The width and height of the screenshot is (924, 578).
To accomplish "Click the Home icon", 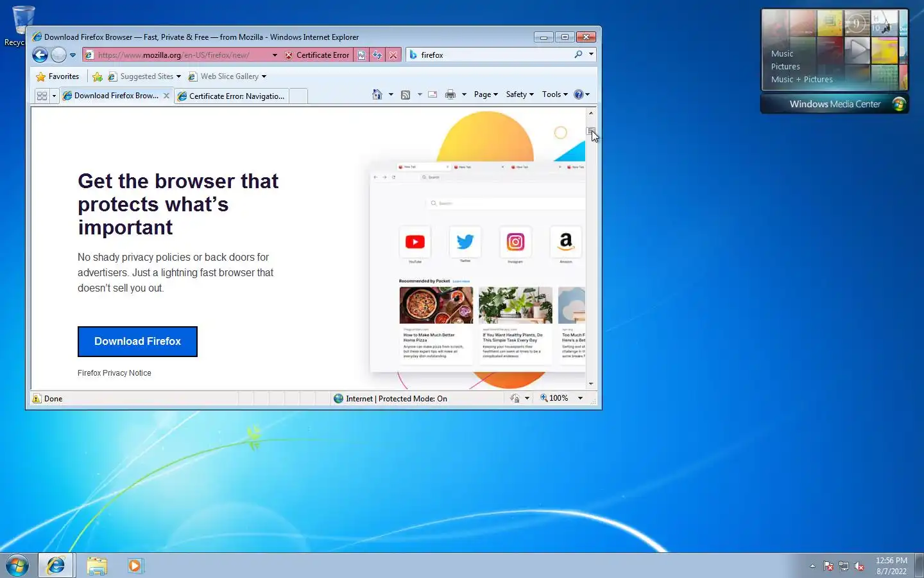I will coord(377,94).
